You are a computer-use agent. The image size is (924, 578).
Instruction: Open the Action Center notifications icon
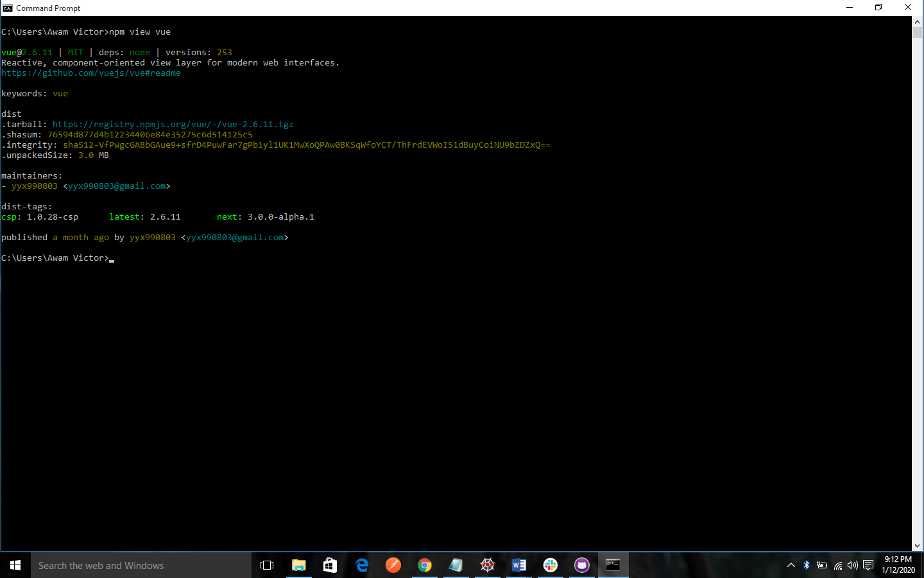[868, 565]
